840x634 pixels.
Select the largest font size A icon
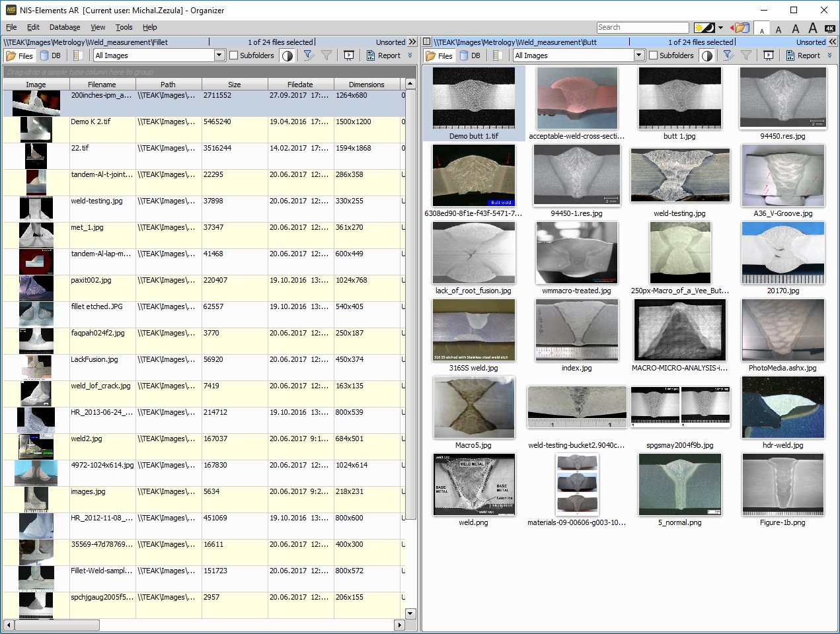click(x=812, y=28)
